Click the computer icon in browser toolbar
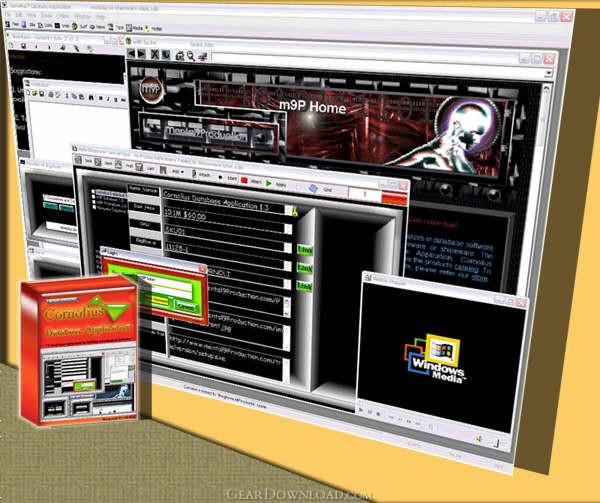Screen dimensions: 600x503 [202, 57]
